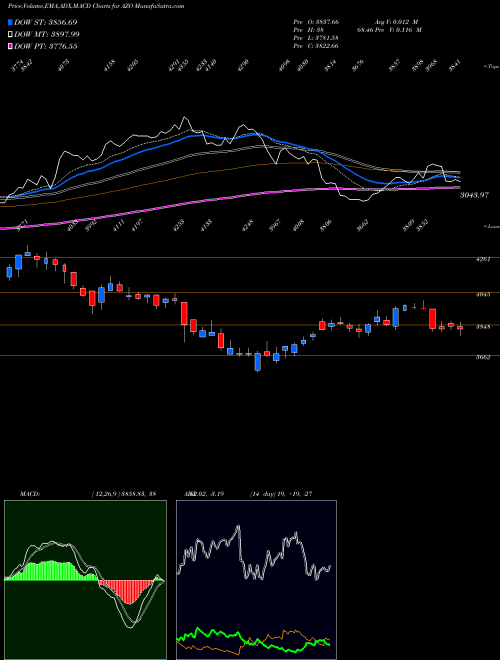Click the blue DOW ST legend swatch
Screen dimensions: 500x660
(10, 22)
